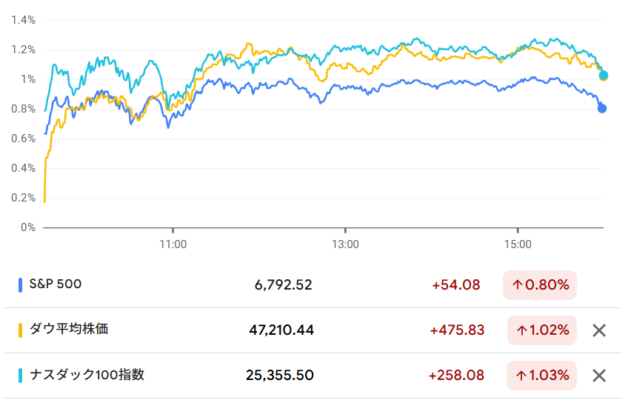Image resolution: width=628 pixels, height=400 pixels.
Task: Click the S&P 500 0.80% change badge
Action: pos(540,285)
